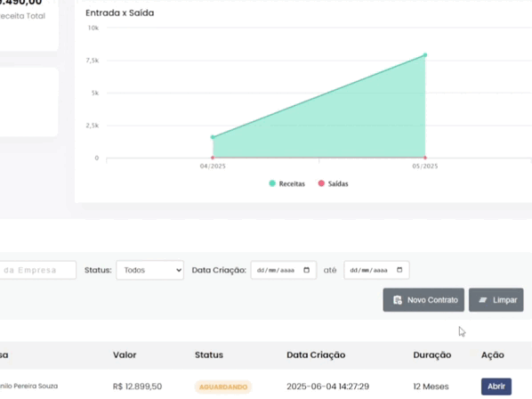Click the Valor column header

(x=125, y=354)
